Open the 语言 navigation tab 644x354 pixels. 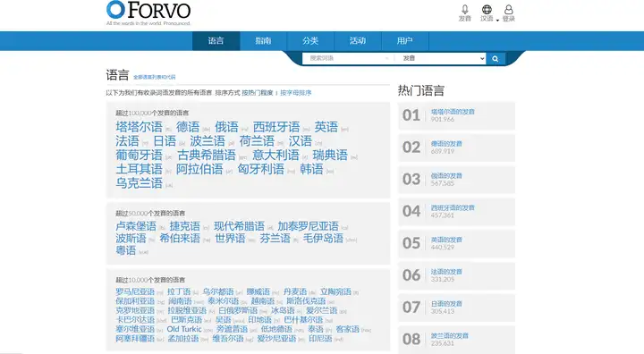[216, 40]
